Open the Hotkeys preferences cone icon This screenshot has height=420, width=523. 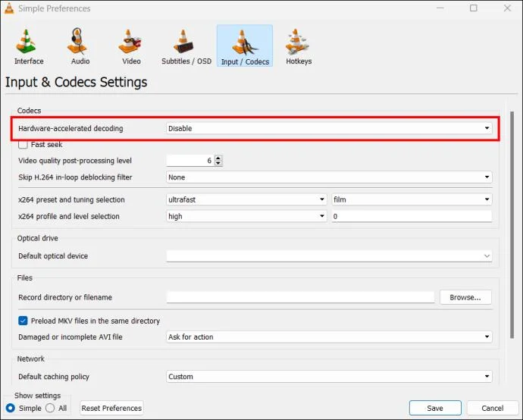pos(297,42)
